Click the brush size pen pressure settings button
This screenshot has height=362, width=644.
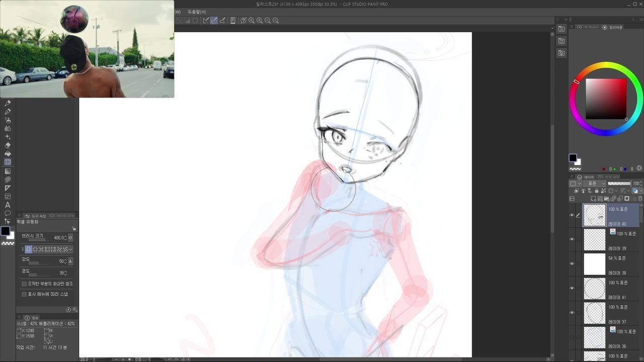point(70,237)
